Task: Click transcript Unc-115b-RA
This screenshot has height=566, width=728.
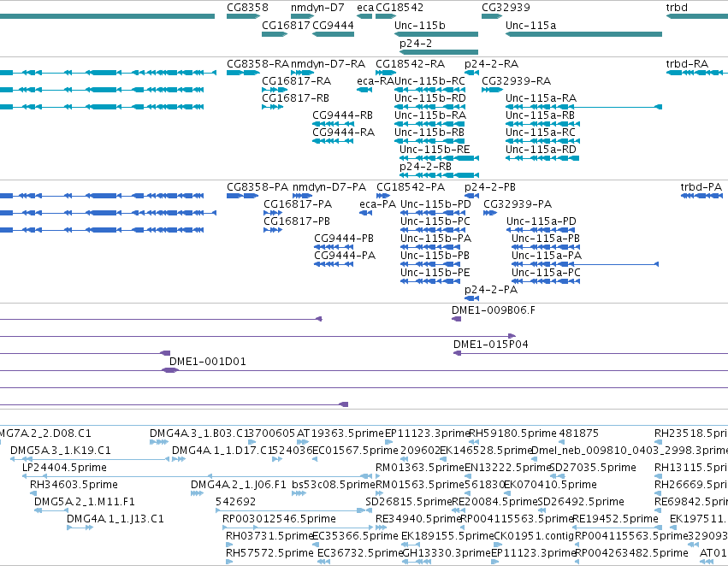Action: [430, 115]
